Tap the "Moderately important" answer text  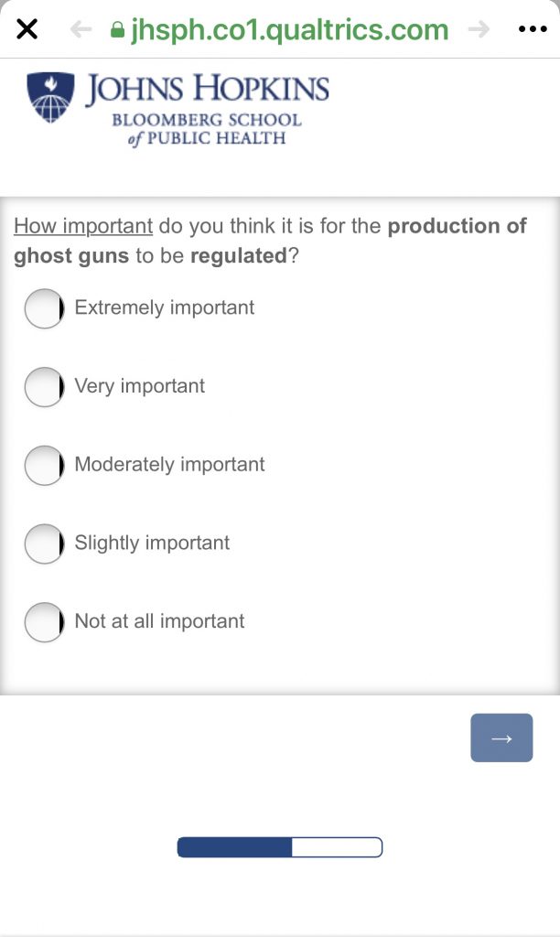coord(169,464)
